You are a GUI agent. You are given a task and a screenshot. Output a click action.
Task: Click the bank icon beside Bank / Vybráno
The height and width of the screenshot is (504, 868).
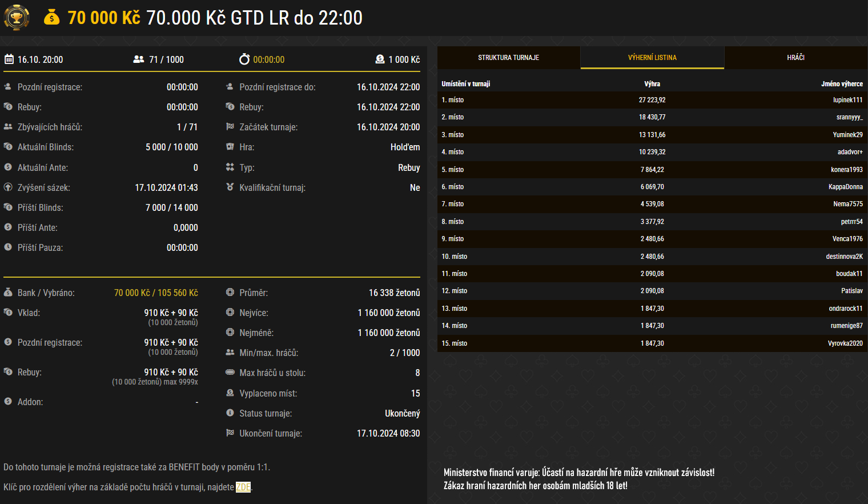7,293
